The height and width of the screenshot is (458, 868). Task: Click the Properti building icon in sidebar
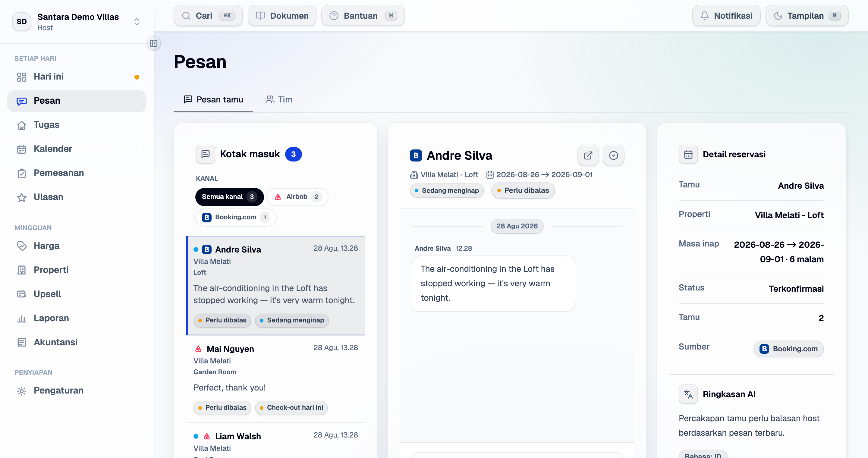[x=22, y=270]
